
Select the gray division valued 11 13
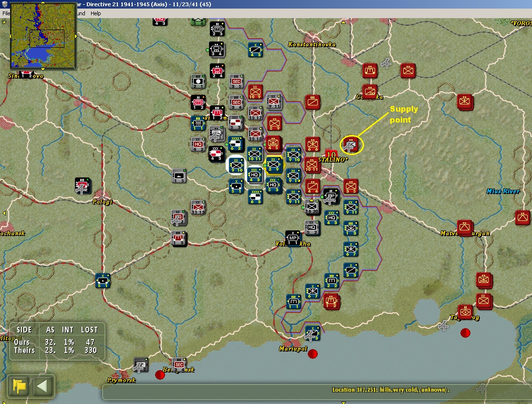tap(198, 207)
